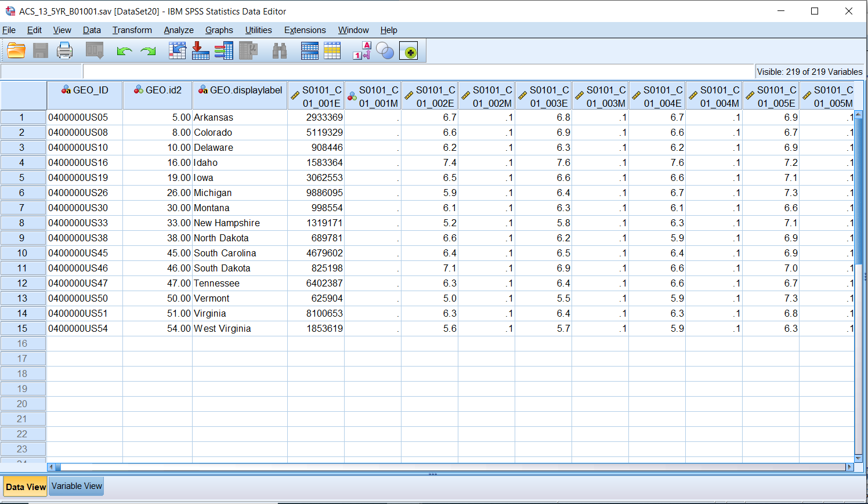Open the Transform menu
This screenshot has width=868, height=504.
click(132, 30)
